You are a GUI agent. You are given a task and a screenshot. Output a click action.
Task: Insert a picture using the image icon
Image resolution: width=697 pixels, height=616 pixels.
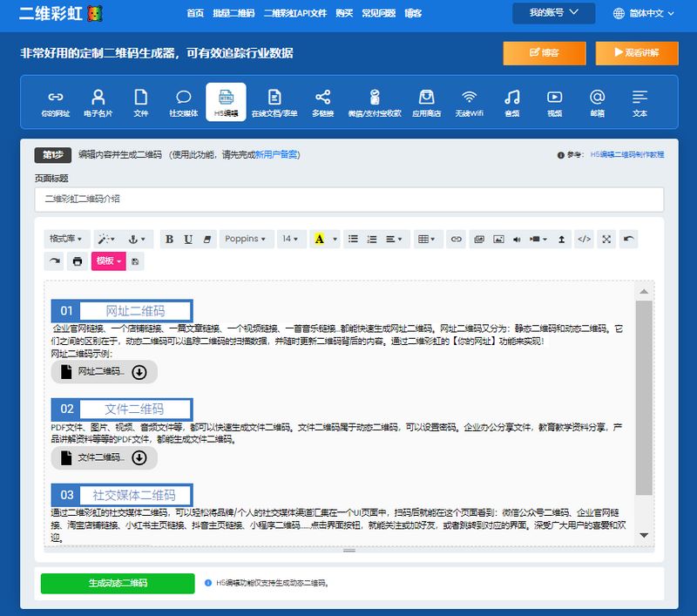pos(498,239)
